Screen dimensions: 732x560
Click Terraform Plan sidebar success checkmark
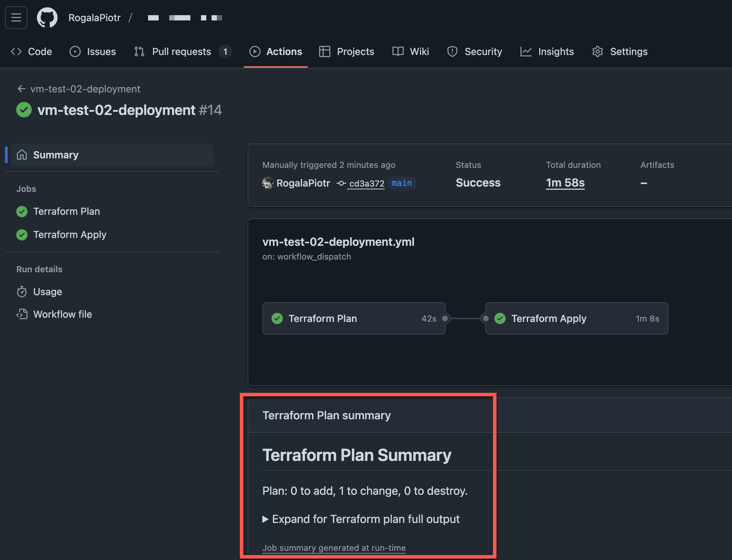click(22, 212)
